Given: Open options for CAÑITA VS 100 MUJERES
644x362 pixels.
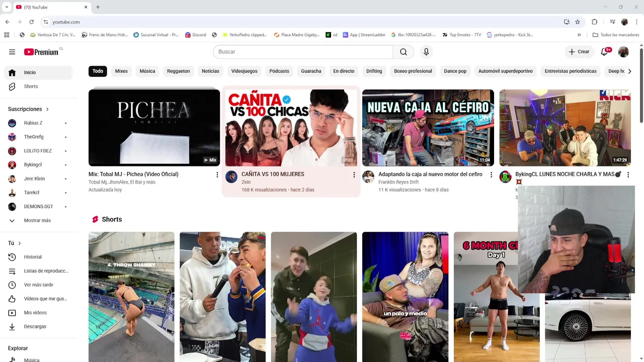Looking at the screenshot, I should pos(354,174).
